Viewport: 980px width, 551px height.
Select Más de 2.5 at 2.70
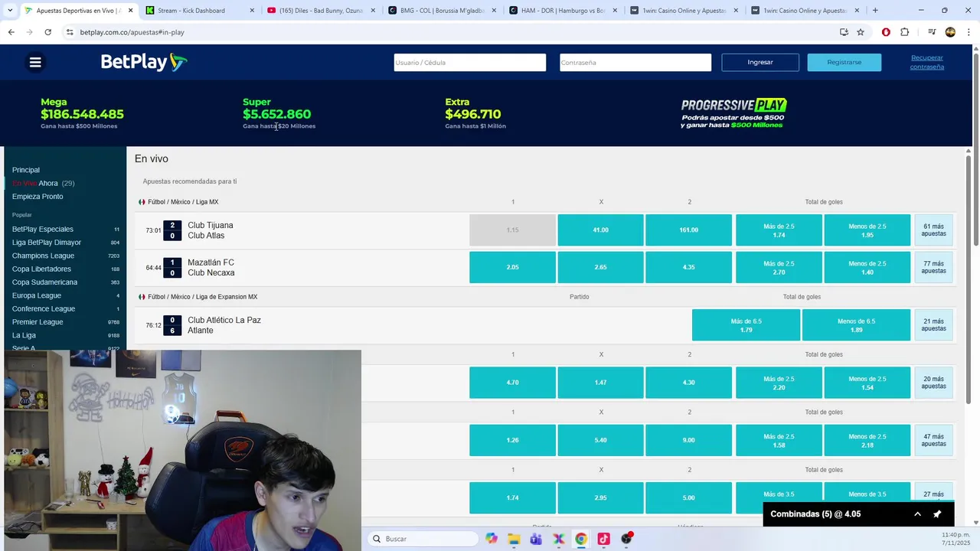(779, 267)
